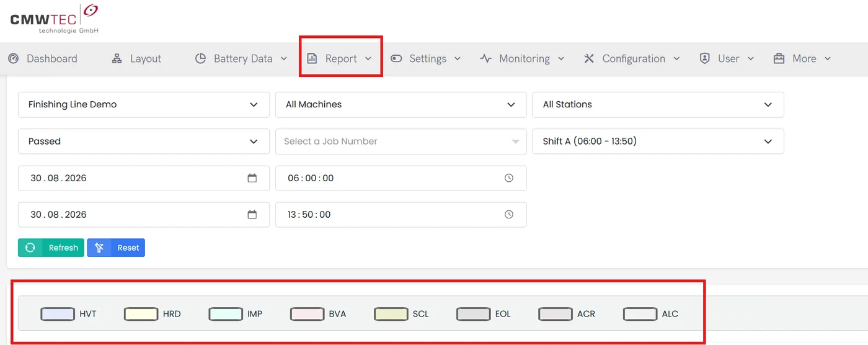Click the Battery Data pie chart icon
This screenshot has height=345, width=868.
(200, 58)
